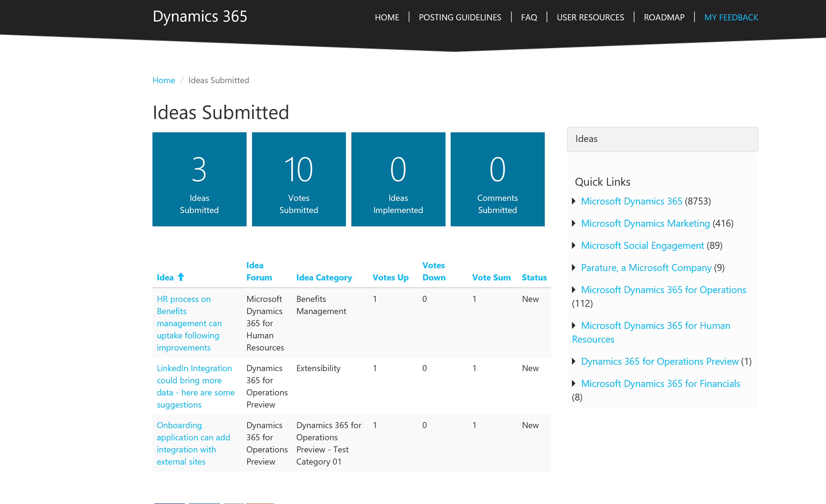Open Parature, a Microsoft Company link
This screenshot has width=826, height=504.
pos(646,267)
